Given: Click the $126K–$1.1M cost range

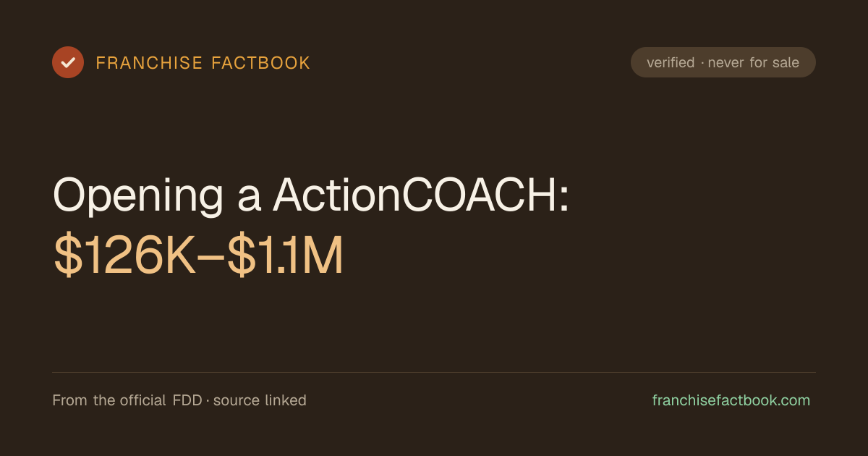Looking at the screenshot, I should click(198, 257).
